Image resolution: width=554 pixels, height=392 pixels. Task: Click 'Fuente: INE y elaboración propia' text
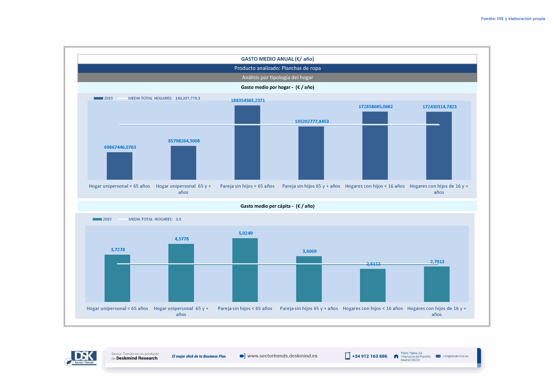513,19
